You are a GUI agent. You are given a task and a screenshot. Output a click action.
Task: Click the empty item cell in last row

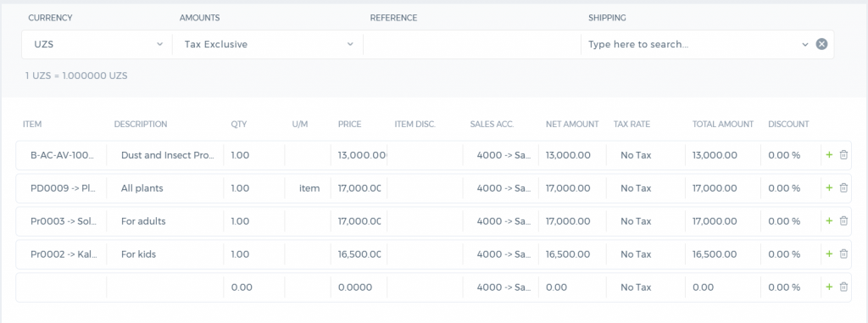61,287
